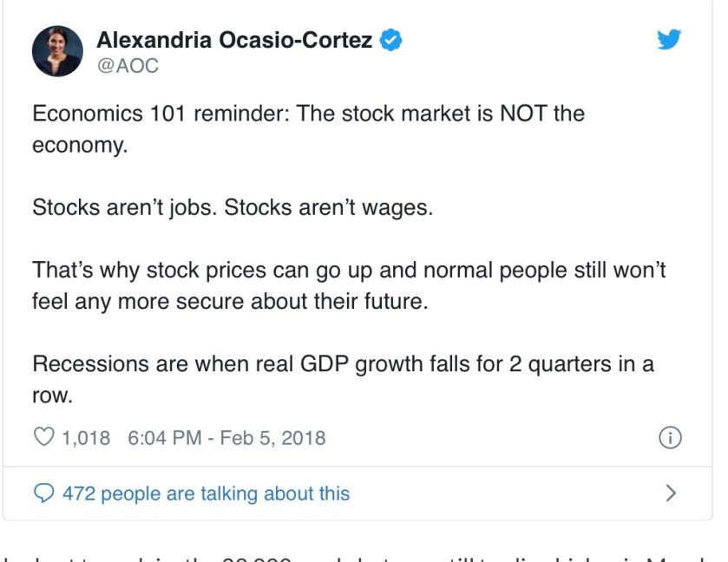Open the Alexandria Ocasio-Cortez display name link
Viewport: 728px width, 562px height.
pos(234,40)
